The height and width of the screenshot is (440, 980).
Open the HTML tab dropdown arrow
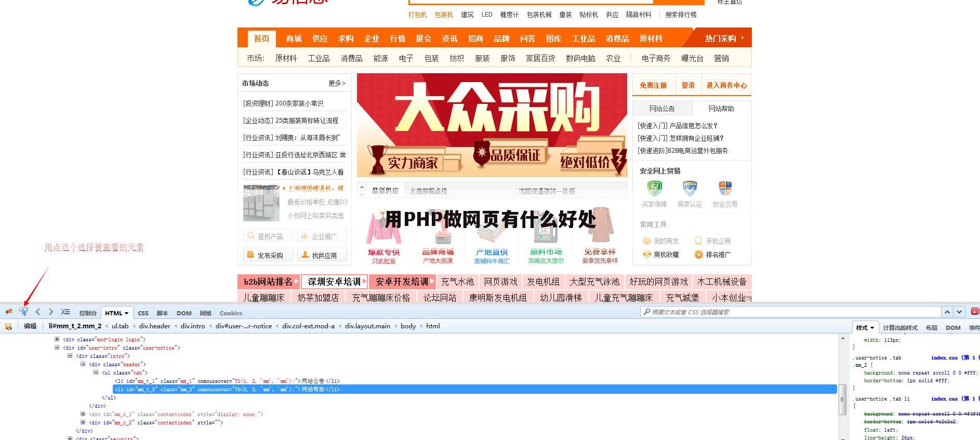126,313
